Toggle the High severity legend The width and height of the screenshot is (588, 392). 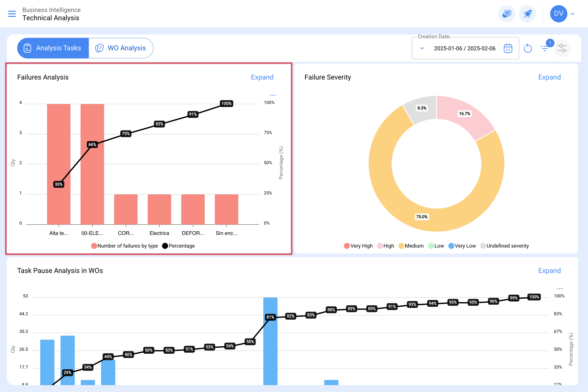pos(386,246)
